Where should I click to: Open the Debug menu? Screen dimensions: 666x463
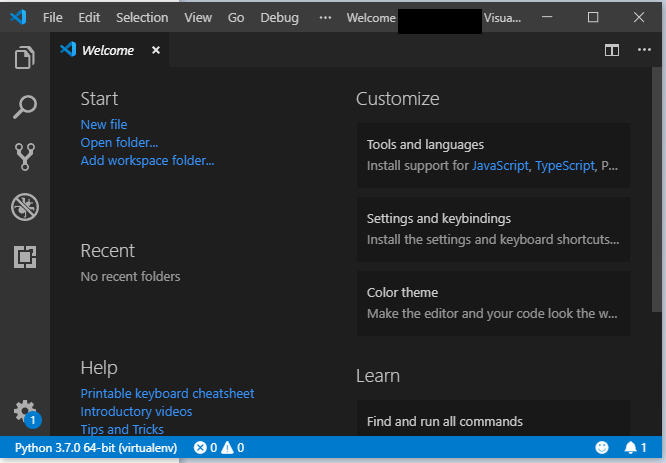279,17
